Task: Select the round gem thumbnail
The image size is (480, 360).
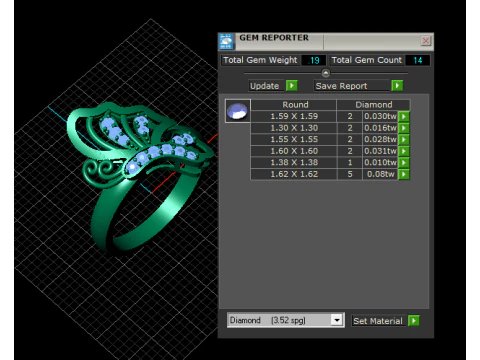Action: click(237, 111)
